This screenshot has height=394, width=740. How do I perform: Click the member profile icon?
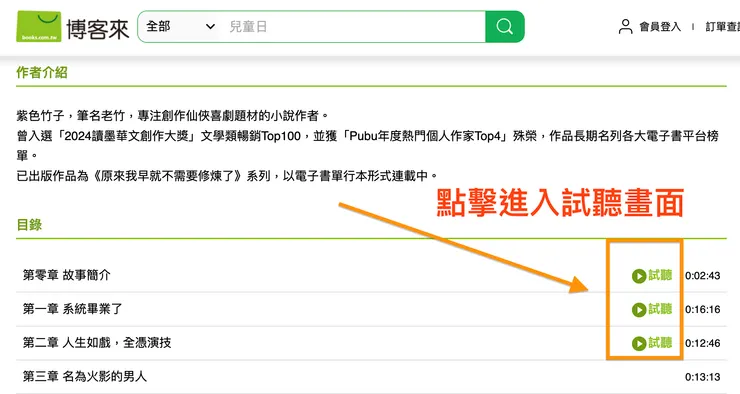[x=625, y=26]
